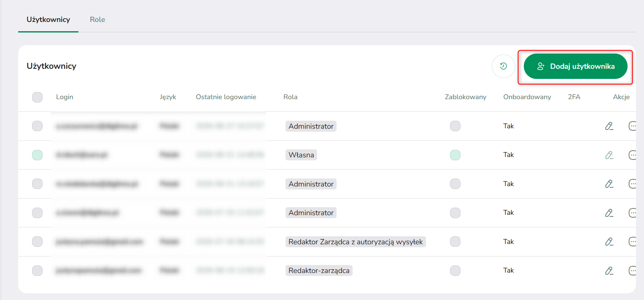Edit the Redaktor-zarządca user via pencil icon
This screenshot has height=300, width=644.
[609, 270]
